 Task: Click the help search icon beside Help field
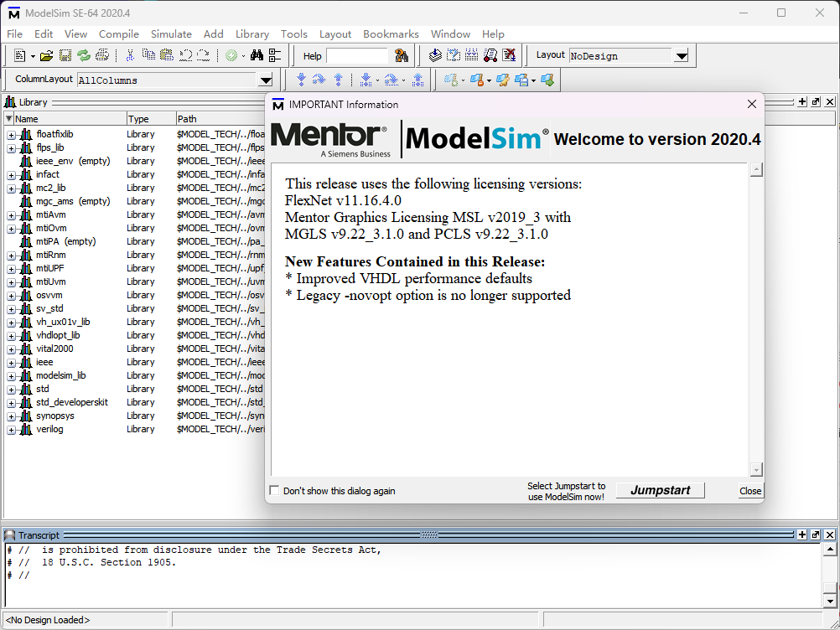click(x=402, y=56)
